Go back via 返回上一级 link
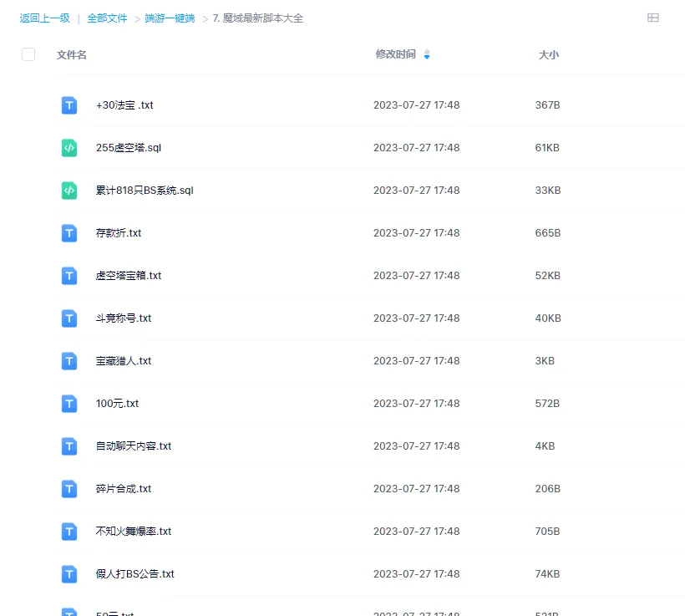Image resolution: width=685 pixels, height=616 pixels. tap(44, 18)
